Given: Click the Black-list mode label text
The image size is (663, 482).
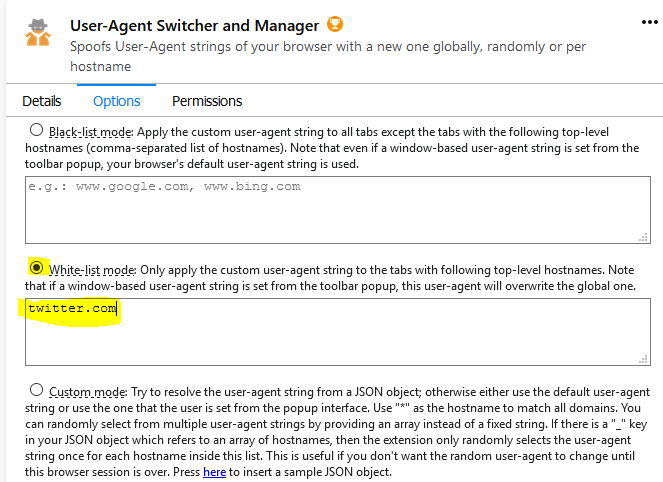Looking at the screenshot, I should coord(90,132).
